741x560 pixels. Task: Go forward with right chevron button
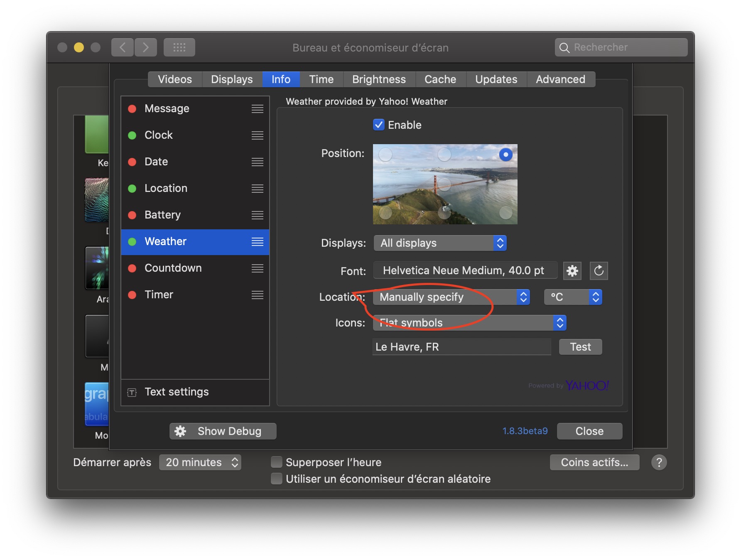[146, 47]
